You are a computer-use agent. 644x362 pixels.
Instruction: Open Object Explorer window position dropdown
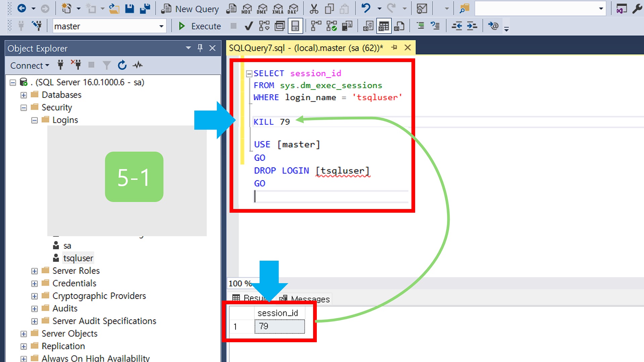coord(188,48)
